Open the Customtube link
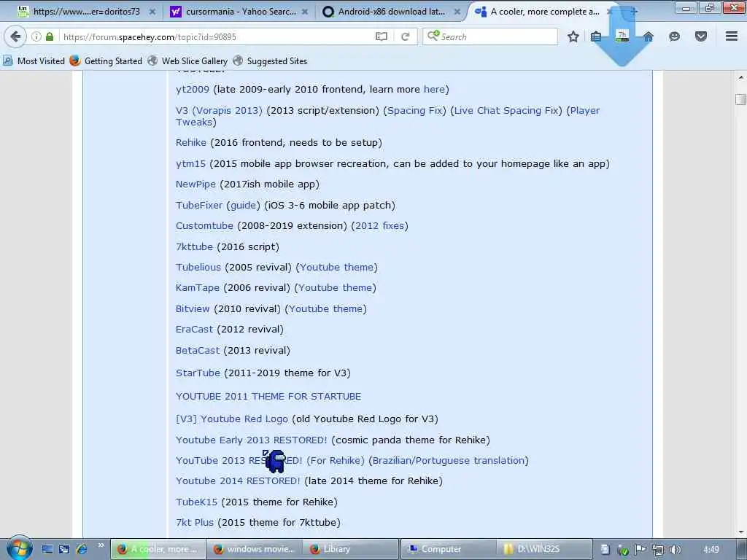Screen dimensions: 747x560 [x=204, y=226]
